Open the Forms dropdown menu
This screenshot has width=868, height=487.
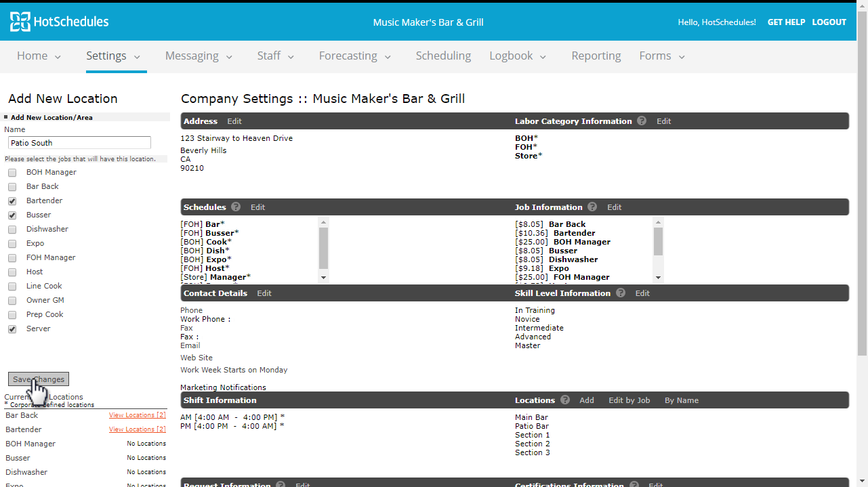[x=662, y=56]
